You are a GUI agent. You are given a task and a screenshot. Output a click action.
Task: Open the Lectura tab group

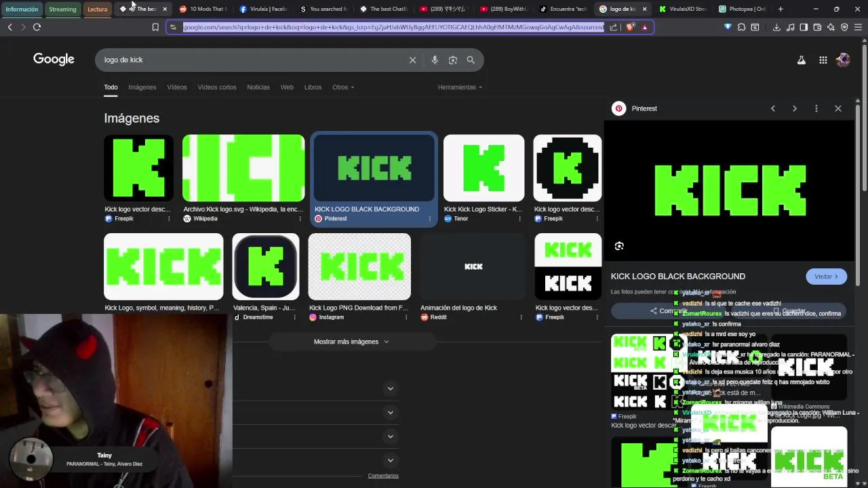[x=97, y=9]
